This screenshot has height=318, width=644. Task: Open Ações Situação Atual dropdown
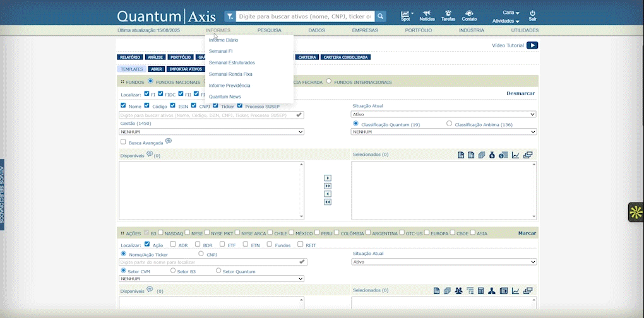click(x=444, y=262)
